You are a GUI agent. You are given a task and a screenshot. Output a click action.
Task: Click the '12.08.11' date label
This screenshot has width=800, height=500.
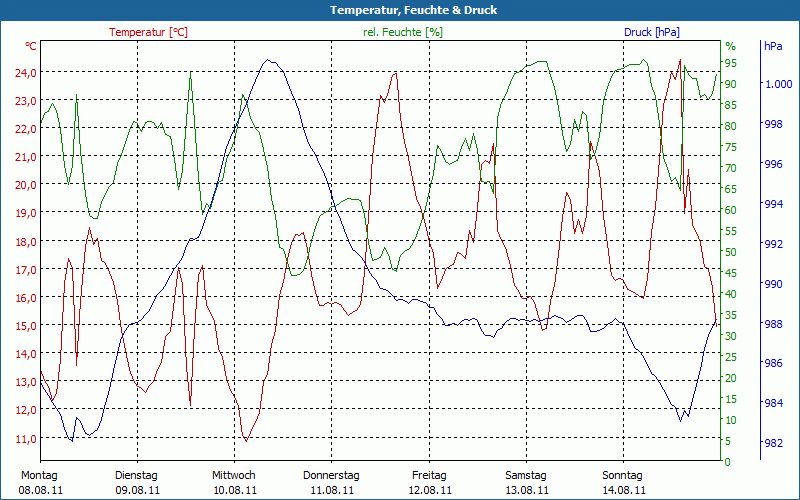[x=430, y=491]
